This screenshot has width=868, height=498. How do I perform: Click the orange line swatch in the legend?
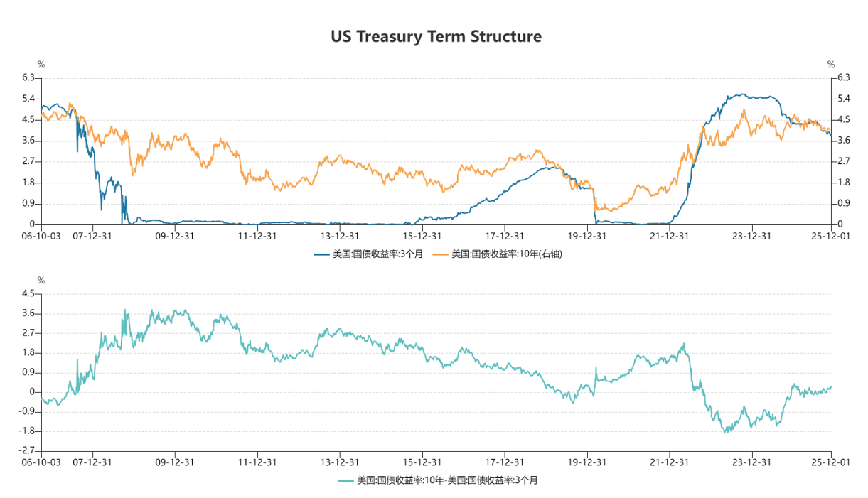pos(441,254)
